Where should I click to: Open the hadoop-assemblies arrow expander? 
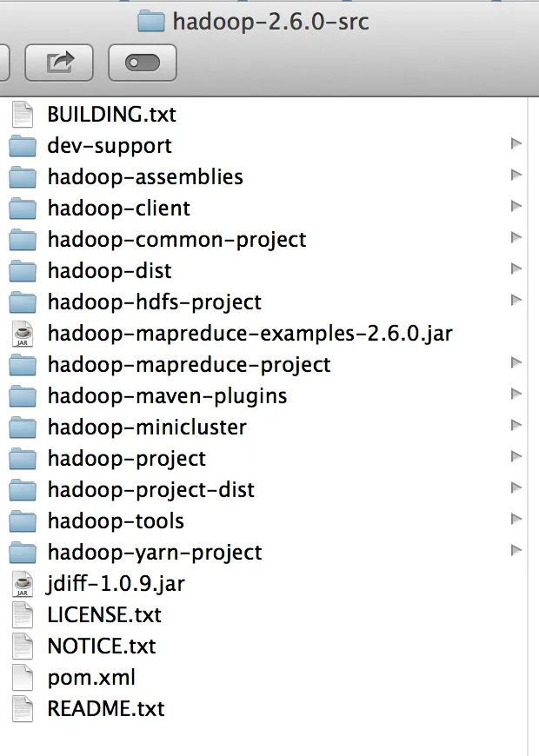click(516, 176)
